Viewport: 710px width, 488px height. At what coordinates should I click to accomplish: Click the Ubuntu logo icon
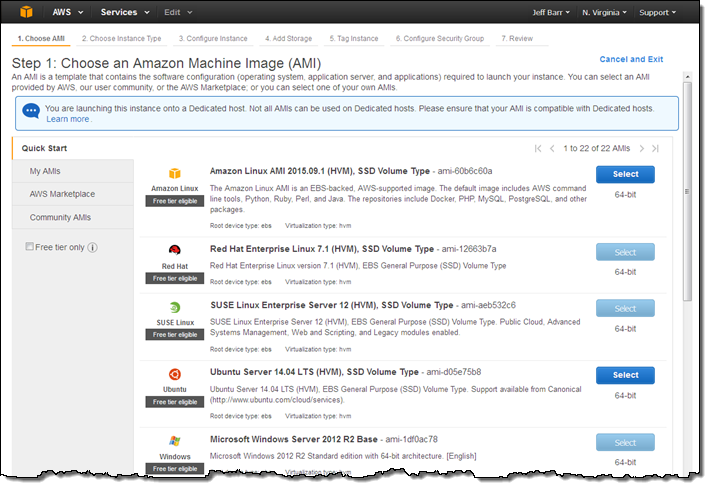click(174, 374)
